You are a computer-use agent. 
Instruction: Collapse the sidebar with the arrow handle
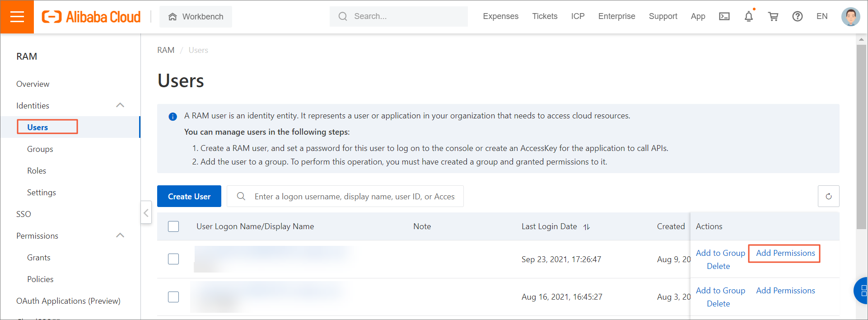146,212
